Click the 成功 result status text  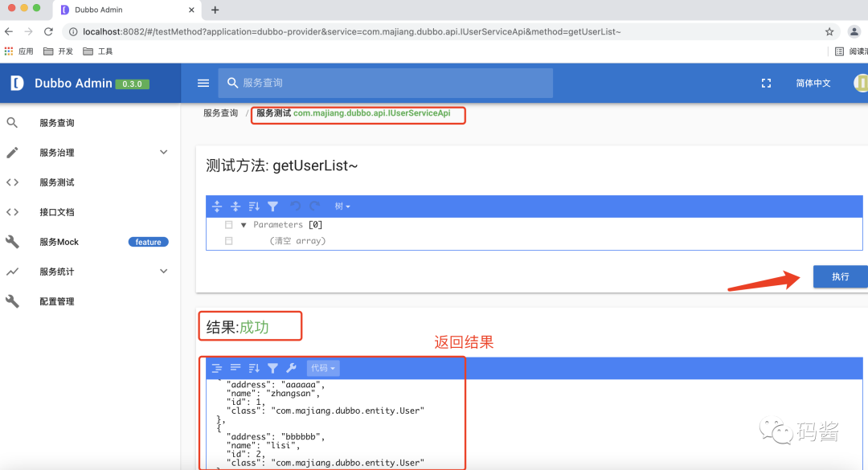(x=254, y=327)
